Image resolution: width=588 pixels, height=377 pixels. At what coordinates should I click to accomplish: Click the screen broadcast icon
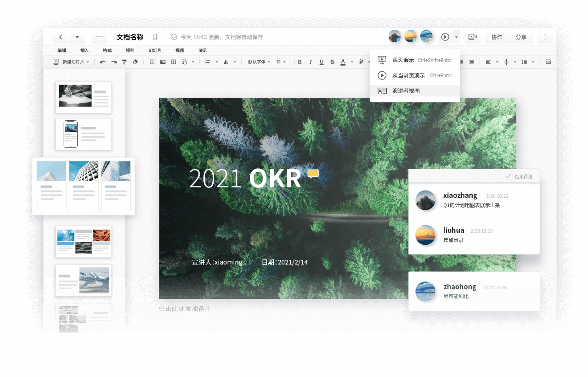[472, 37]
